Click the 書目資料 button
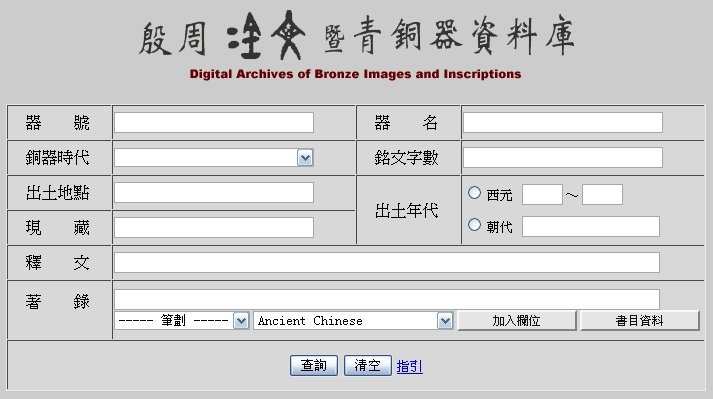This screenshot has width=713, height=399. point(639,321)
